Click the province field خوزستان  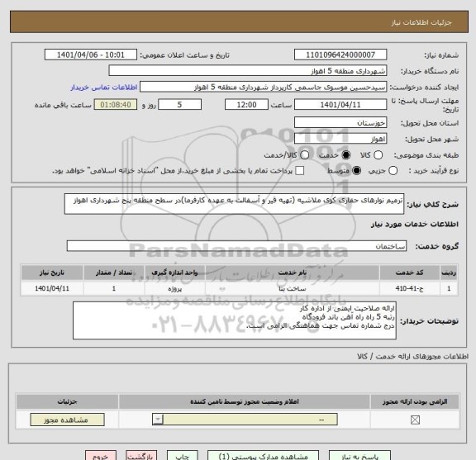(x=340, y=122)
